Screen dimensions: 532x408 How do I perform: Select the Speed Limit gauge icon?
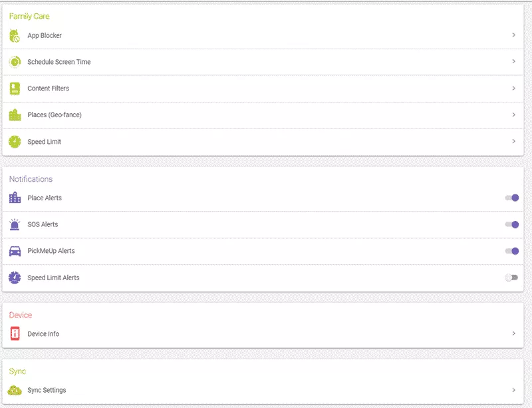[15, 141]
